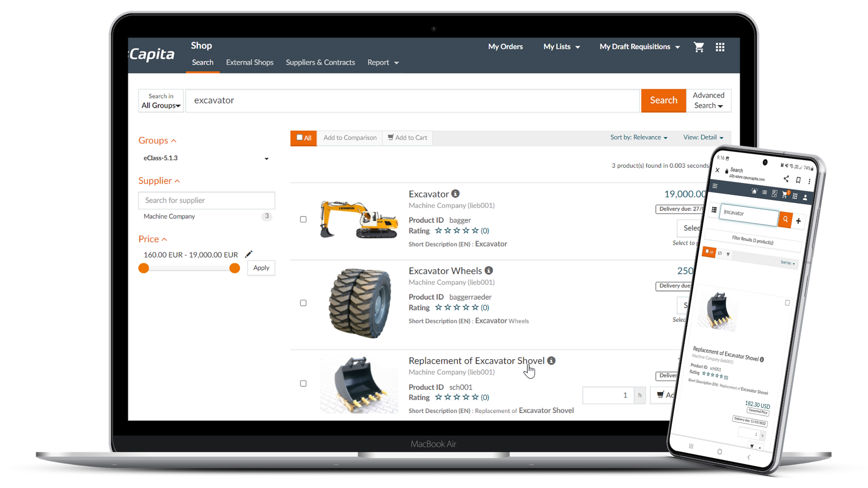Open the shopping cart icon in header
This screenshot has width=868, height=488.
tap(698, 47)
